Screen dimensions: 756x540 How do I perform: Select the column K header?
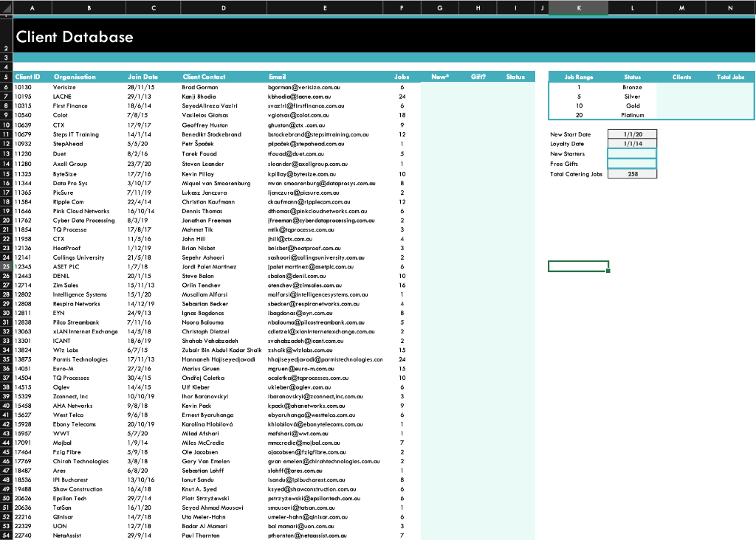578,8
